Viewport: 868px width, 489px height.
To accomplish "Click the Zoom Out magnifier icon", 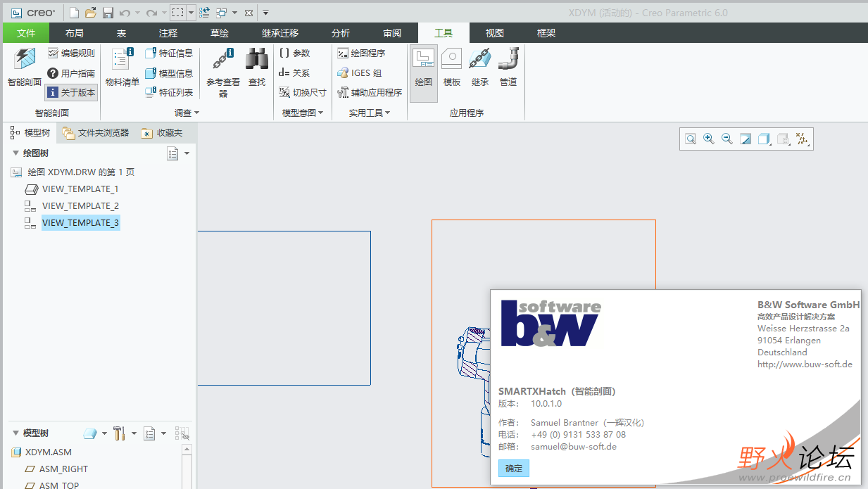I will (x=727, y=139).
